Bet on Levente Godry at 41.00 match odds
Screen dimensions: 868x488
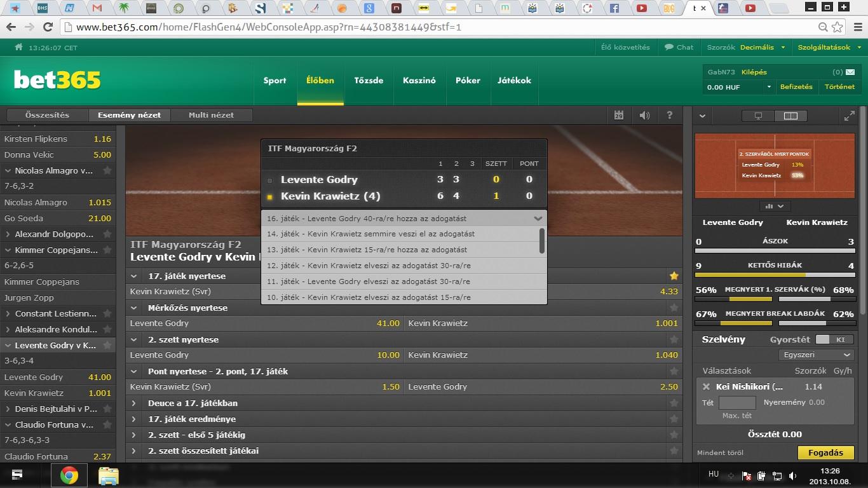(x=264, y=323)
